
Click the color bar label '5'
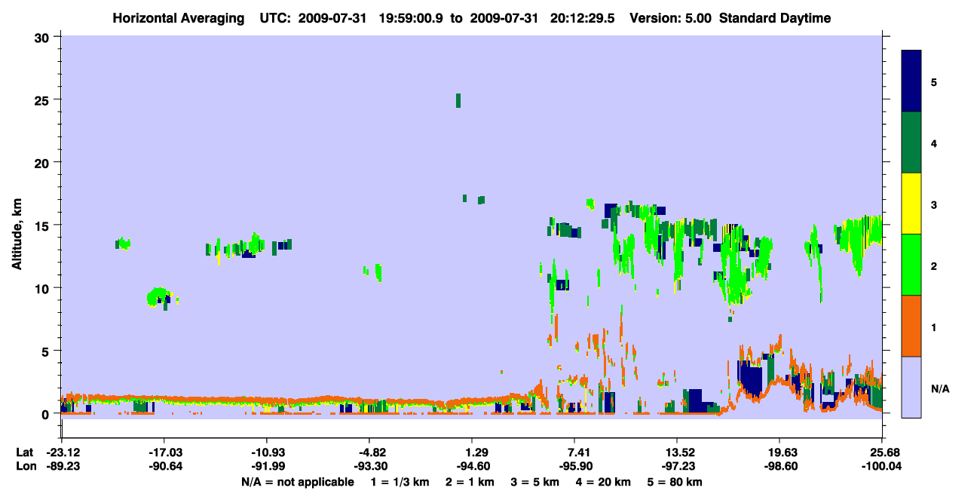click(x=934, y=81)
